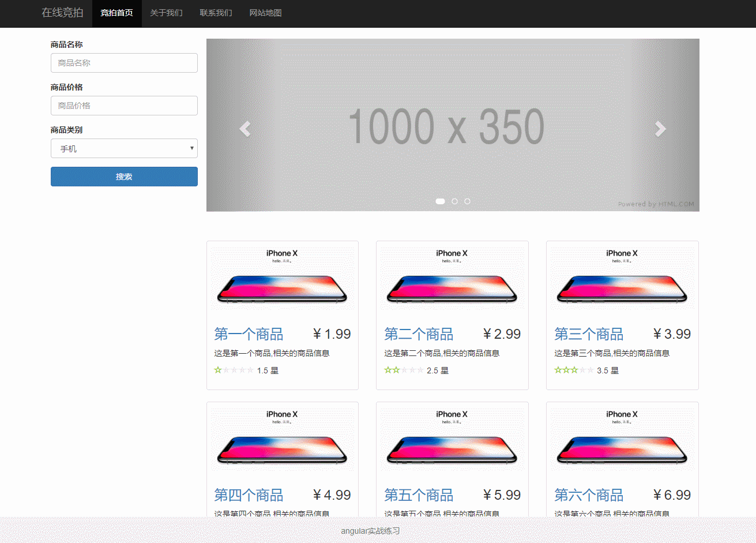756x543 pixels.
Task: Click the star rating of 第一个商品
Action: pos(234,370)
